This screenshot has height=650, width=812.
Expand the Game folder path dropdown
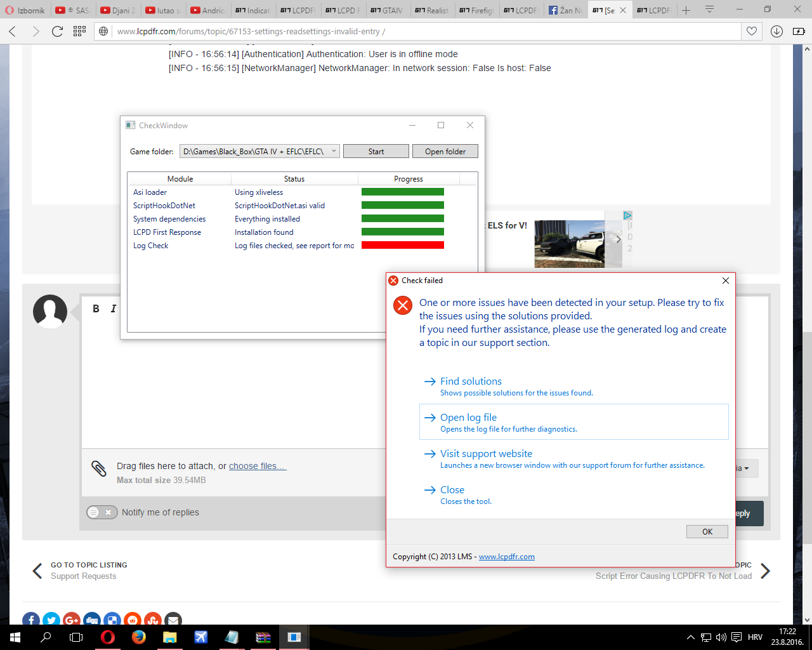point(334,151)
